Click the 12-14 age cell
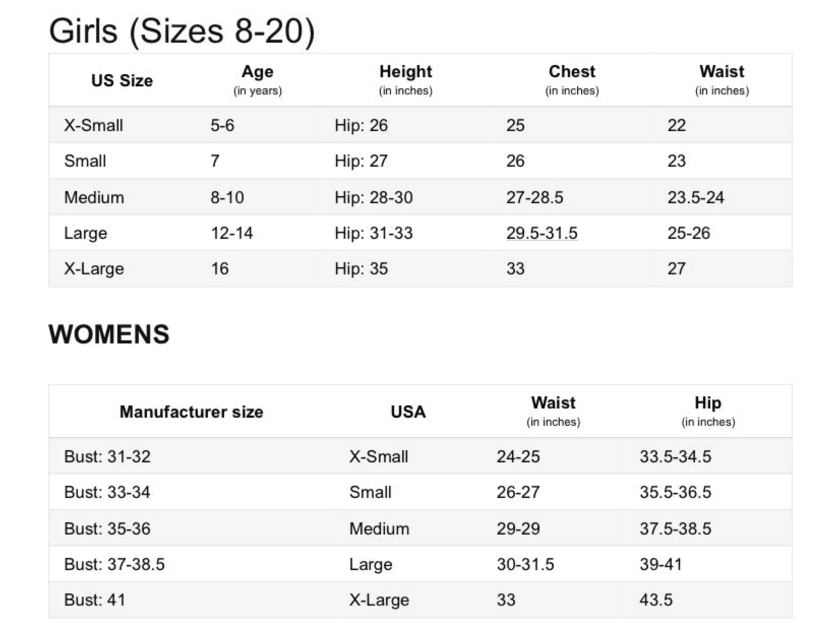This screenshot has height=628, width=840. (x=232, y=234)
